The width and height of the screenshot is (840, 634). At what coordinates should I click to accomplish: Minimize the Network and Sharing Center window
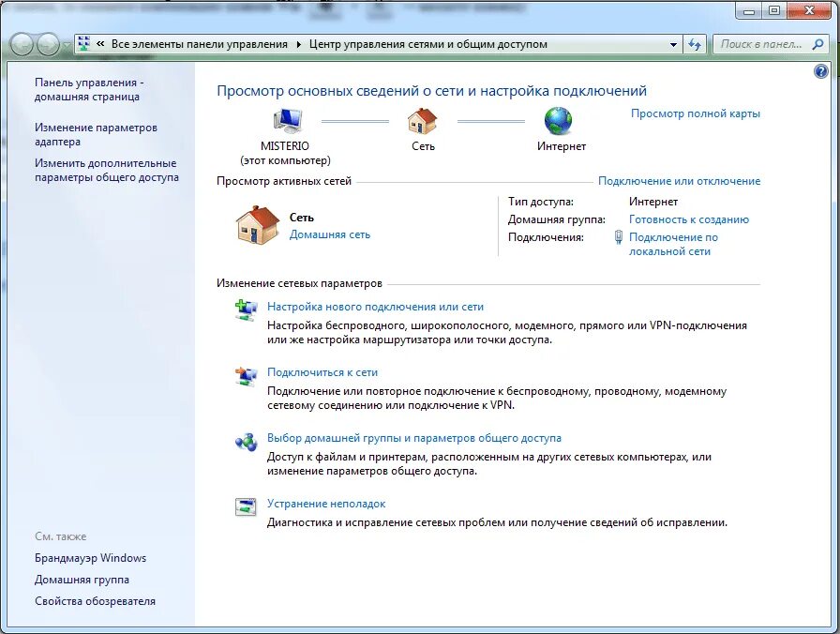[749, 10]
